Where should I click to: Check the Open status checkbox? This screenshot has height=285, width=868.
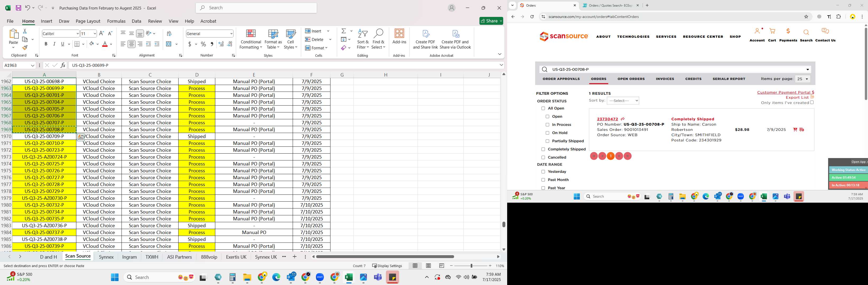point(547,116)
